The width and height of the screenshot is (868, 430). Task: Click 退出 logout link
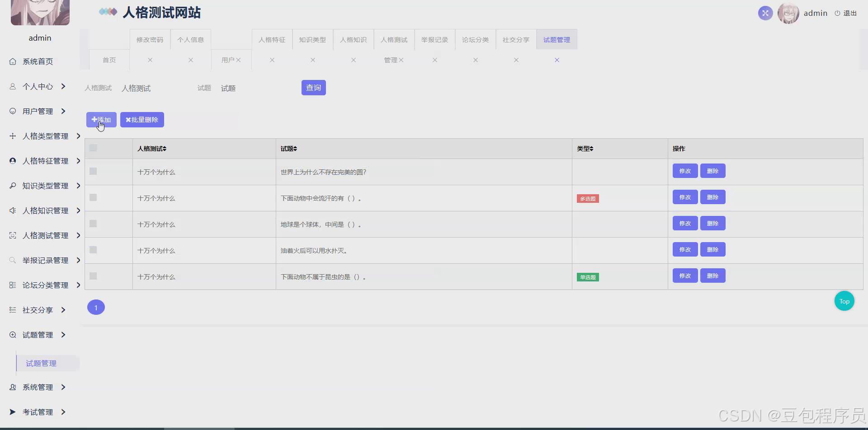(x=846, y=13)
